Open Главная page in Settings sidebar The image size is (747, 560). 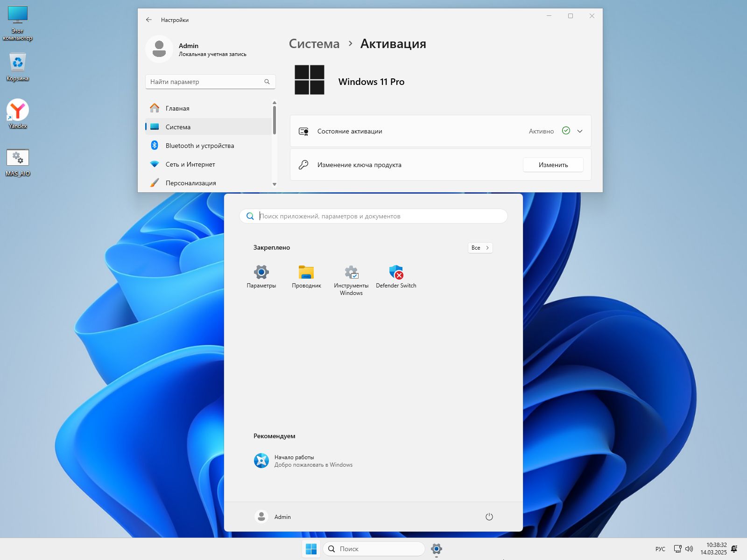[x=208, y=108]
